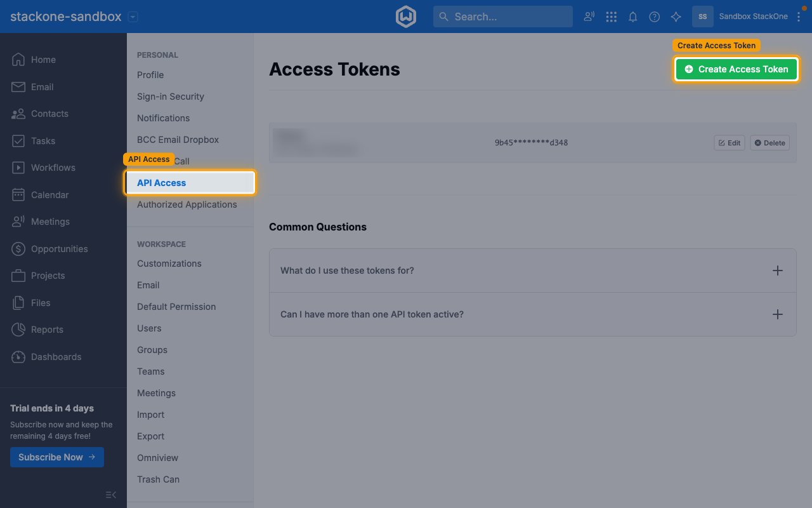Expand 'What do I use these tokens for?'

(x=533, y=271)
